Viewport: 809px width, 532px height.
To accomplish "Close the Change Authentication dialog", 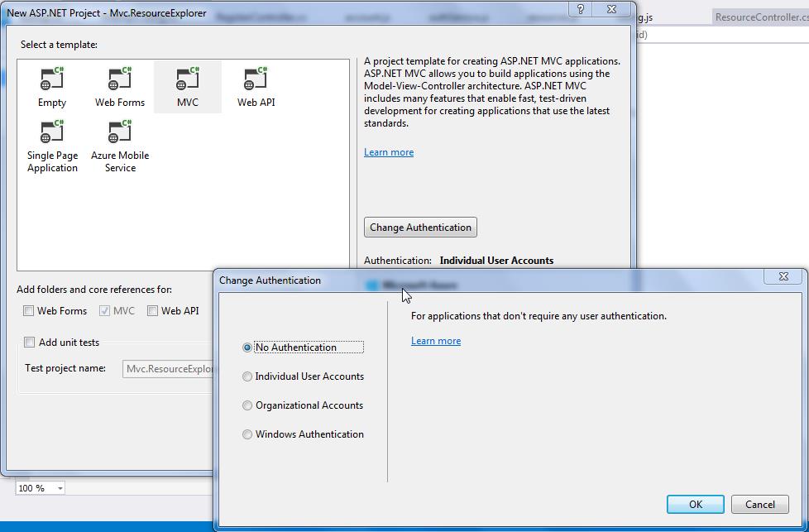I will (783, 276).
